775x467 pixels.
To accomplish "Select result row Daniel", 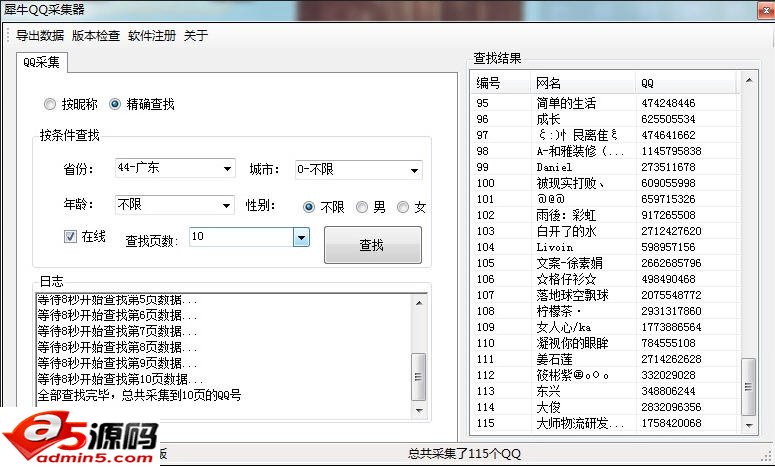I will pyautogui.click(x=605, y=167).
